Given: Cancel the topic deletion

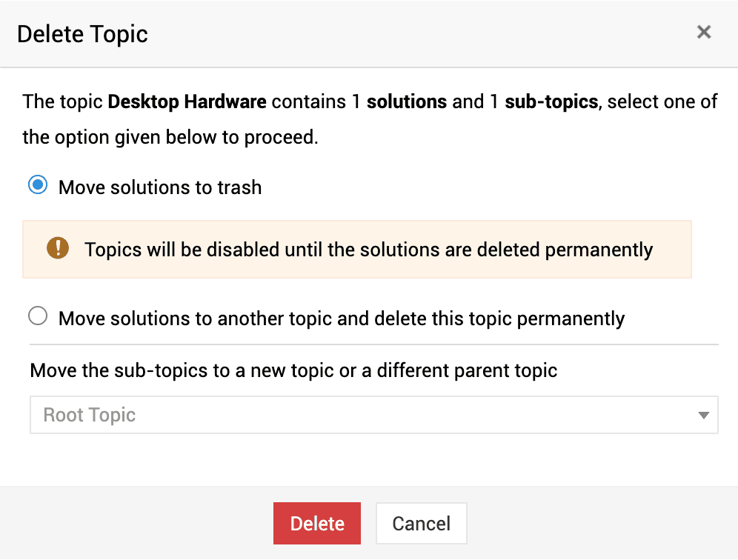Looking at the screenshot, I should tap(422, 523).
